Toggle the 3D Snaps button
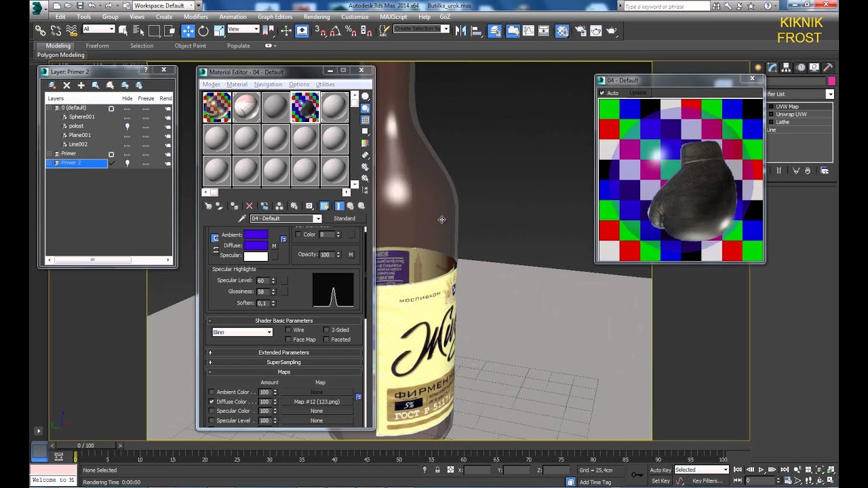Image resolution: width=868 pixels, height=488 pixels. pyautogui.click(x=321, y=30)
